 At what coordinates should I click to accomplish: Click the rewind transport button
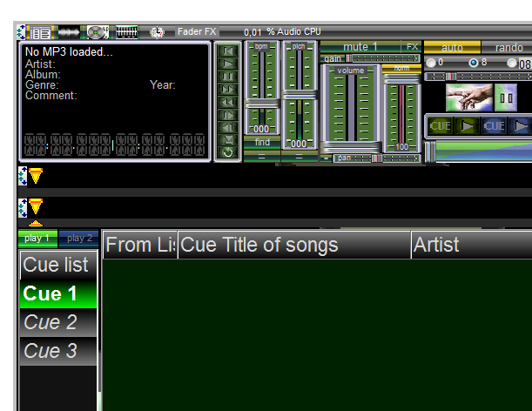227,102
